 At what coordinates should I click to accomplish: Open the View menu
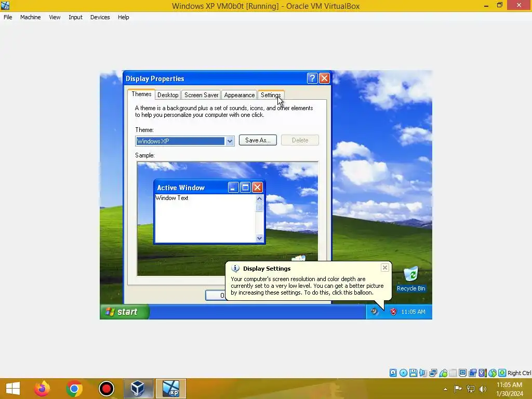[55, 17]
